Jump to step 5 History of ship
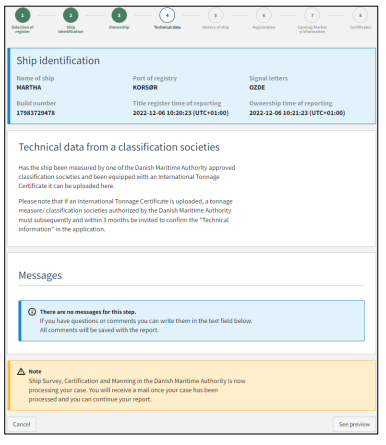Viewport: 386px width, 445px height. click(x=215, y=15)
